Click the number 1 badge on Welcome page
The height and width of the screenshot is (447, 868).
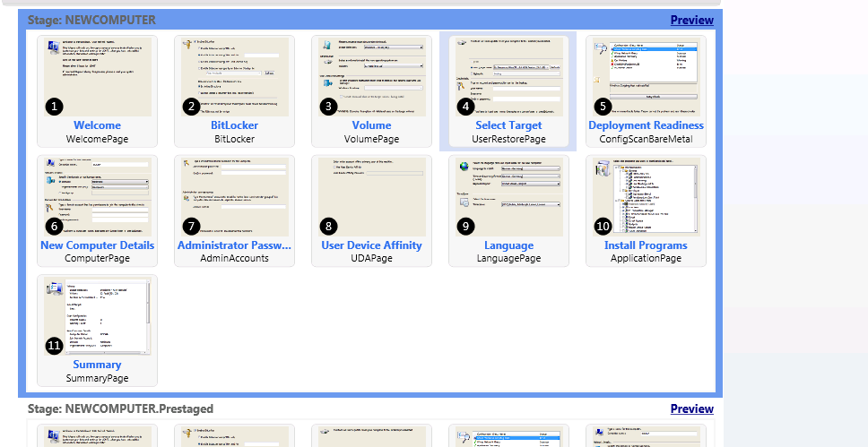pyautogui.click(x=55, y=107)
